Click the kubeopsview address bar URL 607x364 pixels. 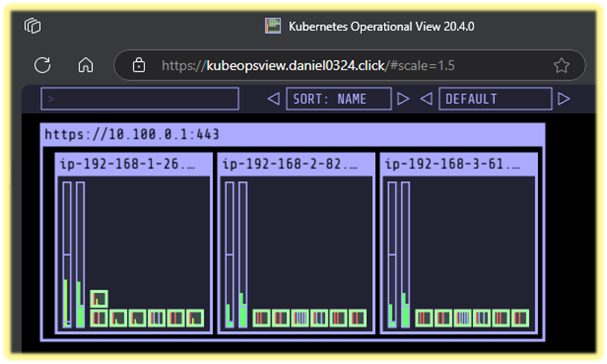[x=308, y=66]
